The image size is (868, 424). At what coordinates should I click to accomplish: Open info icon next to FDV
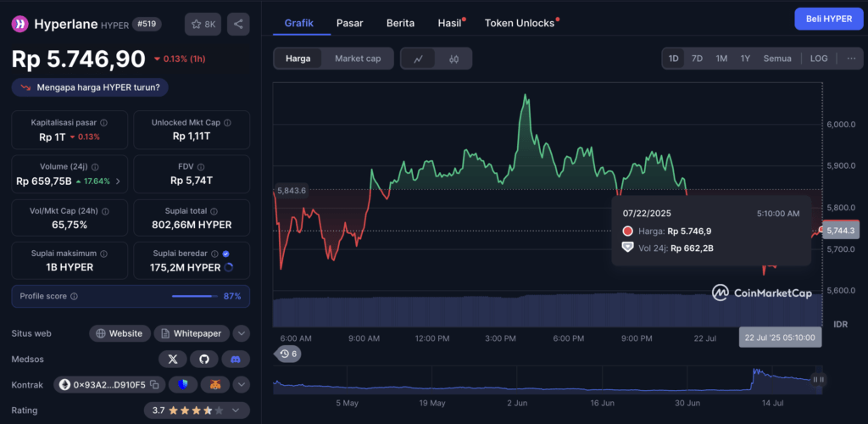[x=201, y=166]
